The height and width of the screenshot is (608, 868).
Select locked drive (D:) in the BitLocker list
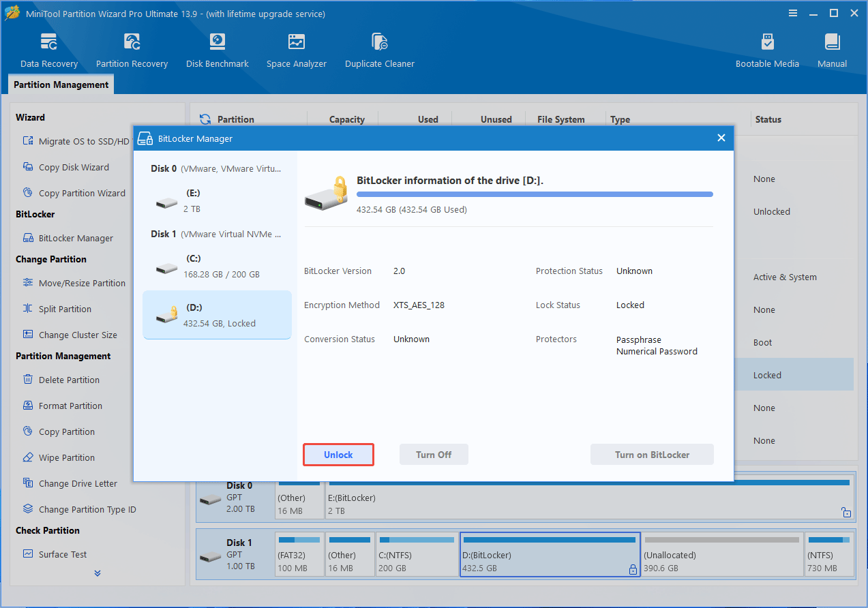click(x=217, y=315)
